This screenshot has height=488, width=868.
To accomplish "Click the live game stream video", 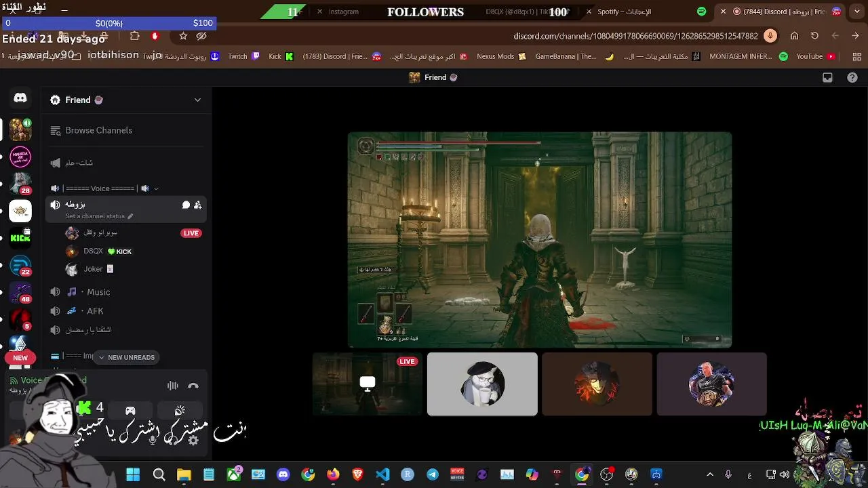I will point(540,240).
